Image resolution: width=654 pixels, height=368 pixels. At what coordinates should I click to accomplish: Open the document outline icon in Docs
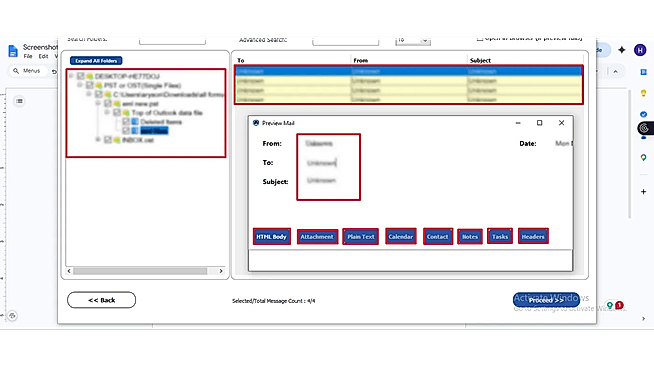(x=19, y=101)
